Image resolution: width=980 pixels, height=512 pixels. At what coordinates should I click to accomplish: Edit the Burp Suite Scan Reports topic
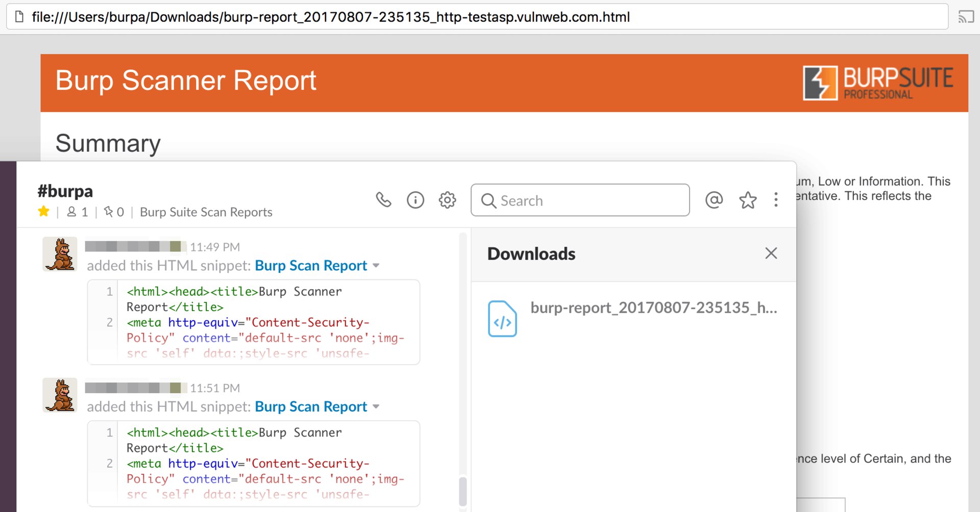coord(206,212)
